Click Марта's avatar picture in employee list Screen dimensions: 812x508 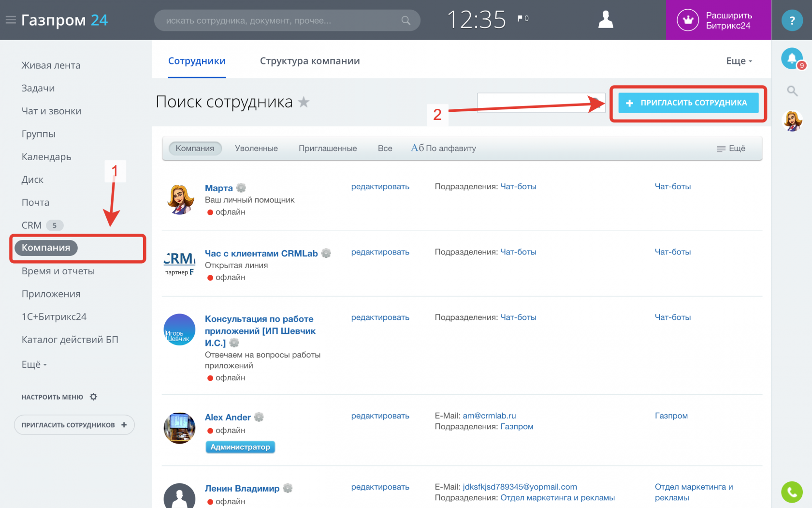click(x=180, y=199)
